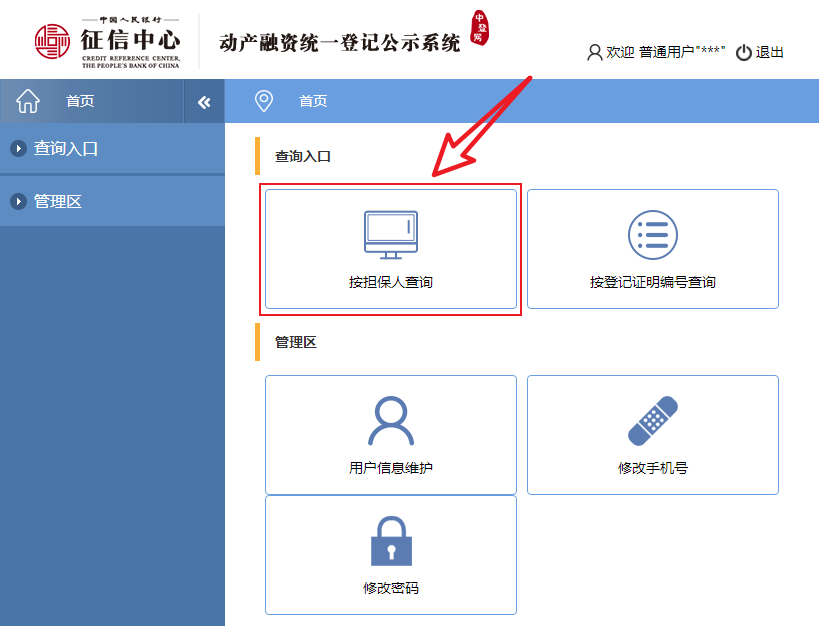Click the power icon beside 退出
This screenshot has width=819, height=626.
[x=743, y=53]
